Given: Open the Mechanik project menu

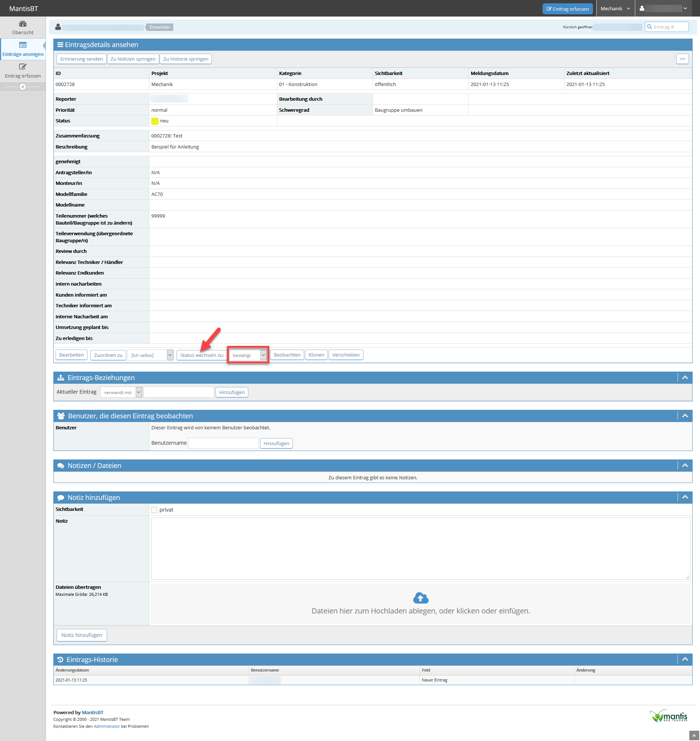Looking at the screenshot, I should [x=615, y=8].
